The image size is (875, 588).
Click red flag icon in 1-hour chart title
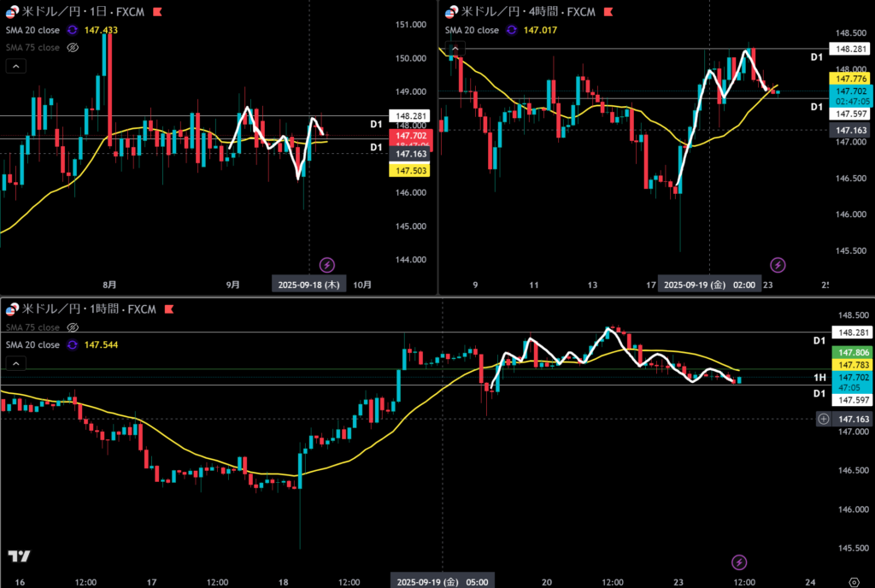(169, 309)
